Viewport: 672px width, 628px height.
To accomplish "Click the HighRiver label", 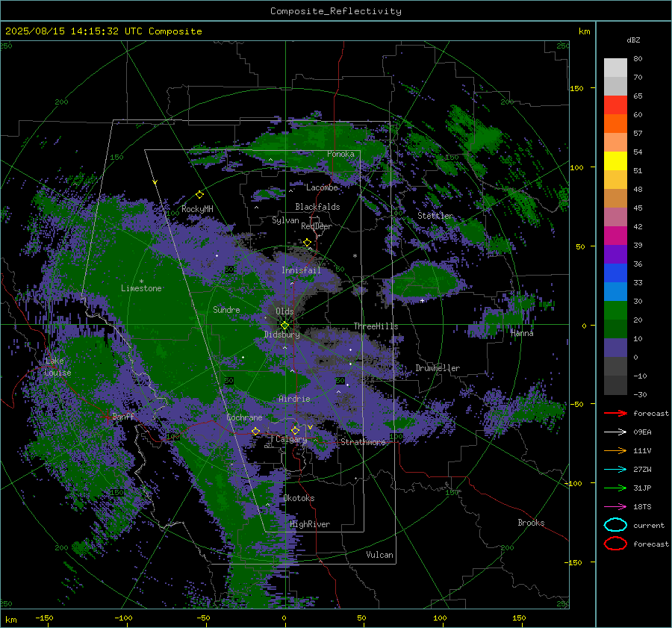I will click(310, 524).
